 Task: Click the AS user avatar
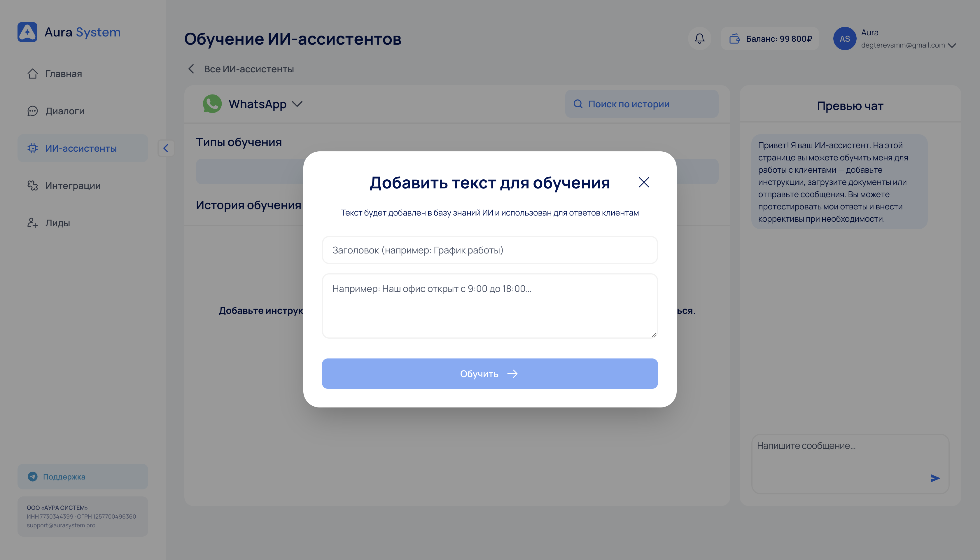844,38
